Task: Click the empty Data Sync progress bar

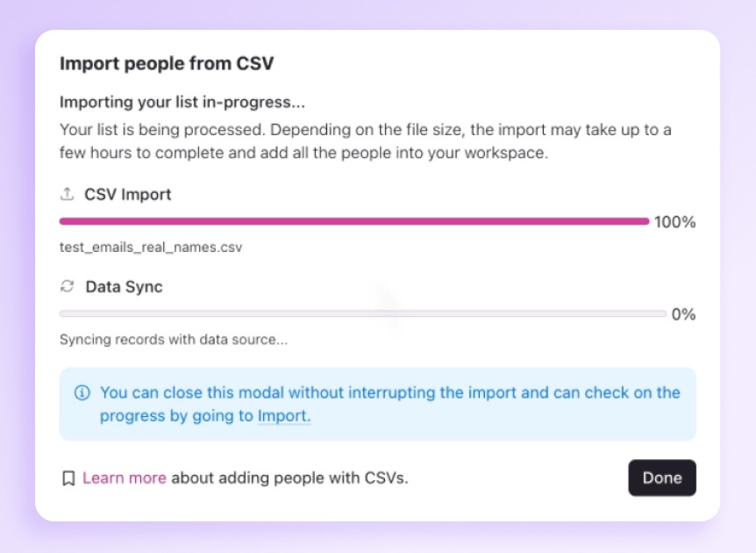Action: (x=362, y=313)
